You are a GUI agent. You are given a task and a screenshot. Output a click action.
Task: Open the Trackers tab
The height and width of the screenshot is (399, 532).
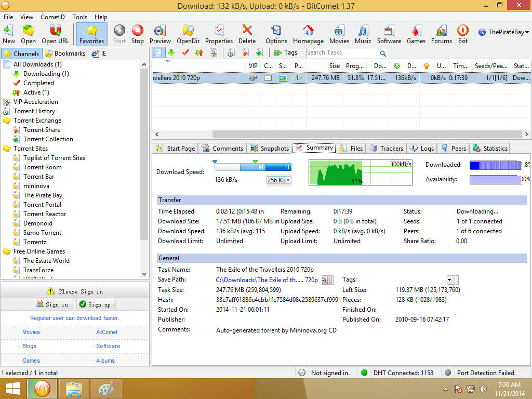(x=387, y=149)
